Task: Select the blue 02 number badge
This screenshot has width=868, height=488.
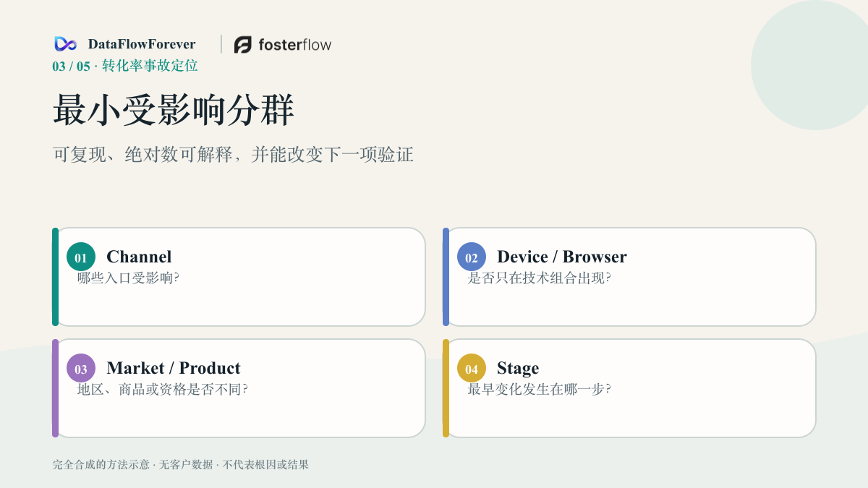Action: (x=472, y=257)
